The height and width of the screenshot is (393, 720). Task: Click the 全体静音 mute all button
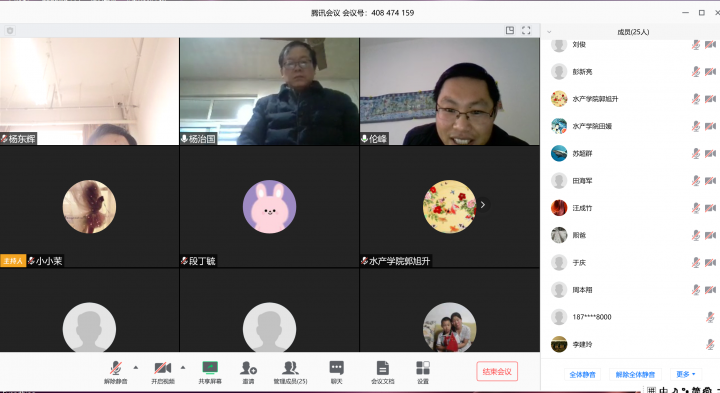pos(582,374)
